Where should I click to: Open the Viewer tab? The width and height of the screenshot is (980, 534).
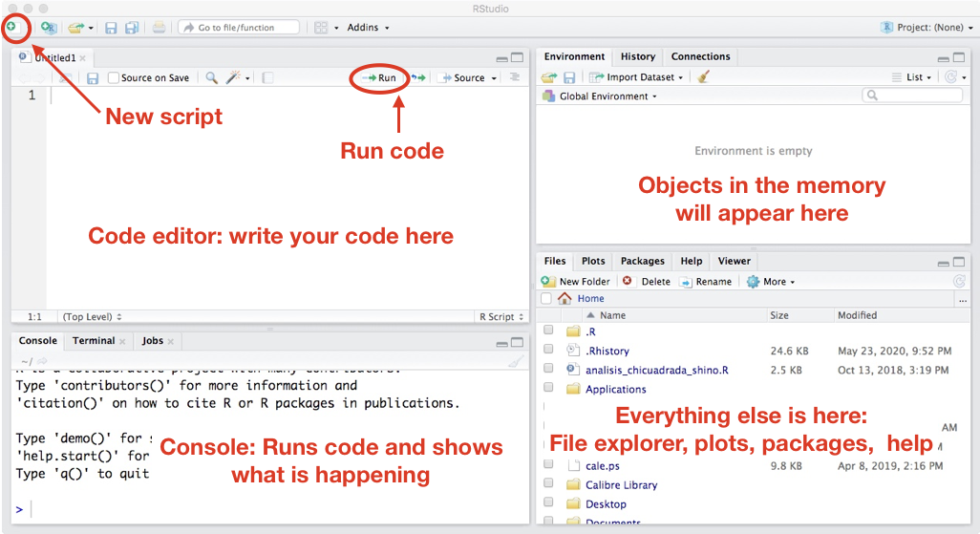click(x=734, y=261)
